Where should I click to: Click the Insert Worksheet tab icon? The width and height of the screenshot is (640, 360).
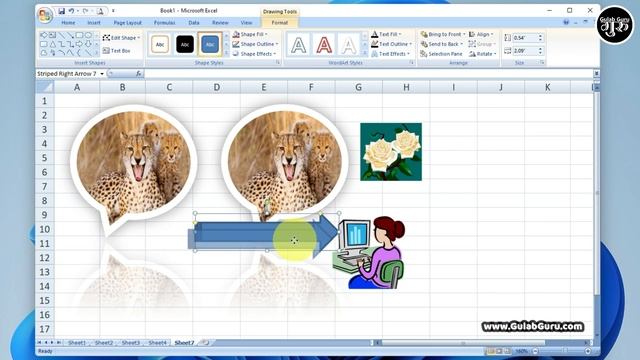point(206,343)
